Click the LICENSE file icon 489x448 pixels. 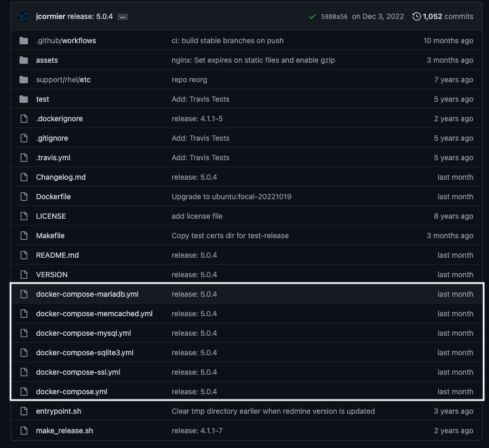tap(24, 216)
